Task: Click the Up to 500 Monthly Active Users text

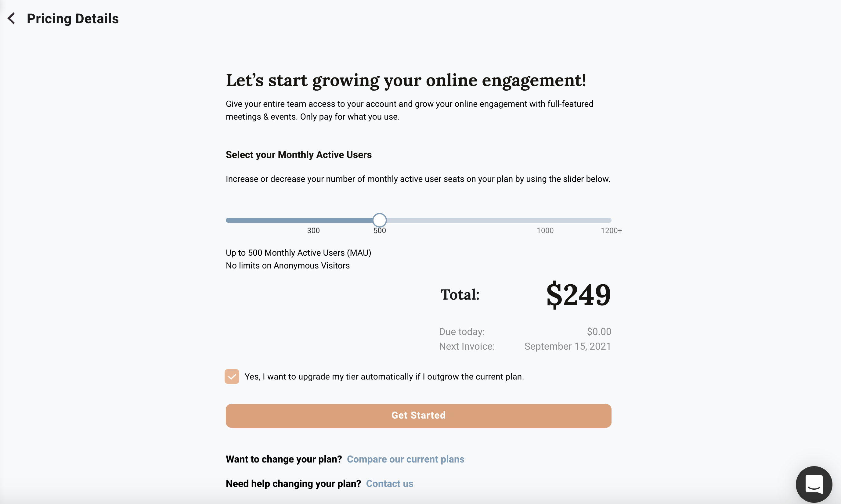Action: point(298,253)
